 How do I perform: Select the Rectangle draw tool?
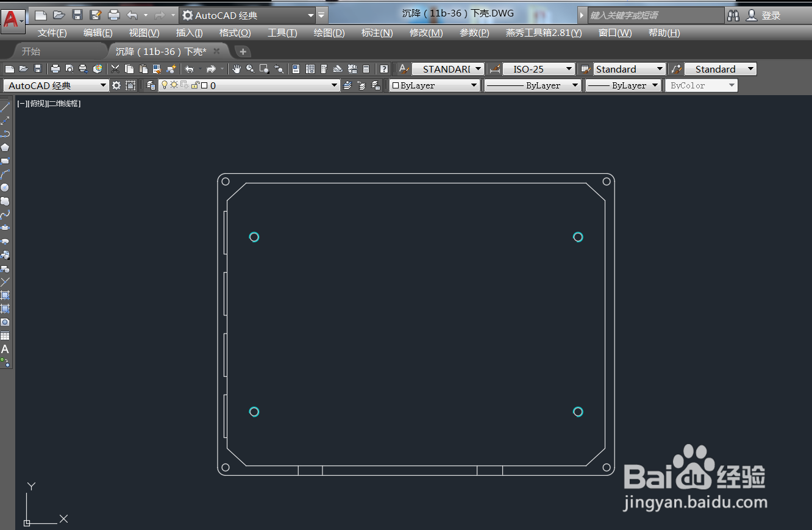(5, 161)
